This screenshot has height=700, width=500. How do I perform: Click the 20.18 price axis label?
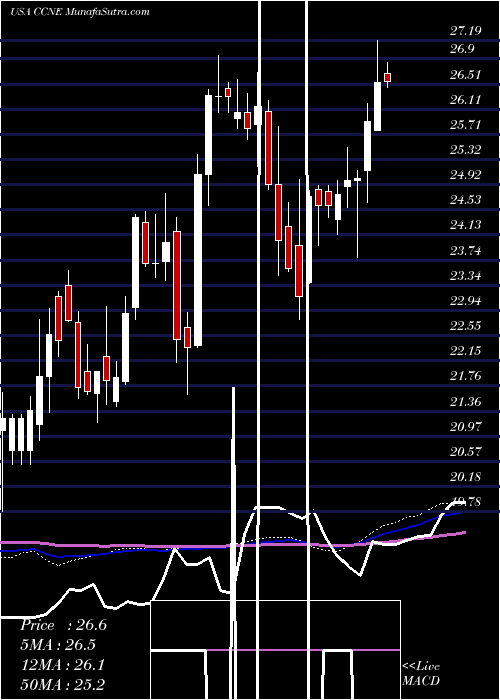tap(466, 477)
